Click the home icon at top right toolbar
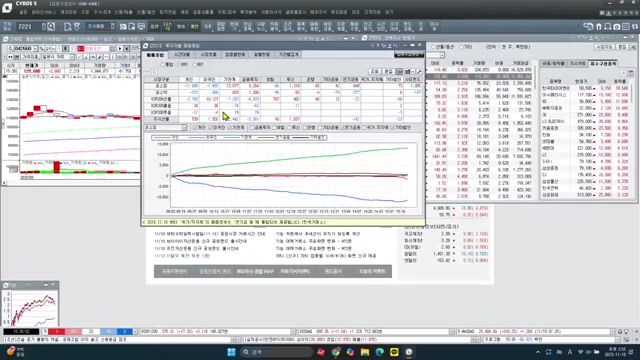The image size is (640, 360). coord(599,27)
